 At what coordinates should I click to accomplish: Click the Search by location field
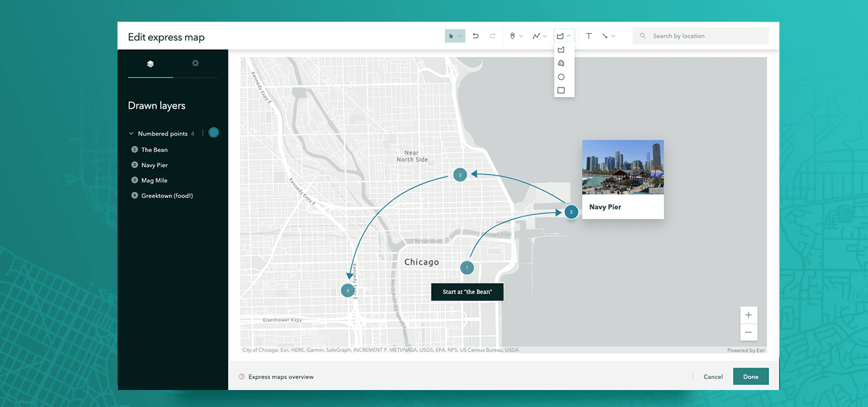click(x=705, y=36)
